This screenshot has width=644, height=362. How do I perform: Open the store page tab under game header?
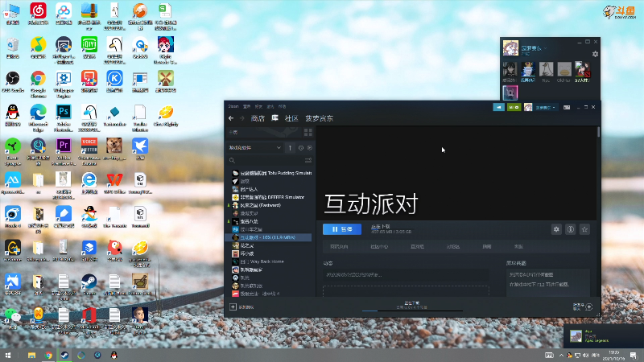pyautogui.click(x=339, y=247)
